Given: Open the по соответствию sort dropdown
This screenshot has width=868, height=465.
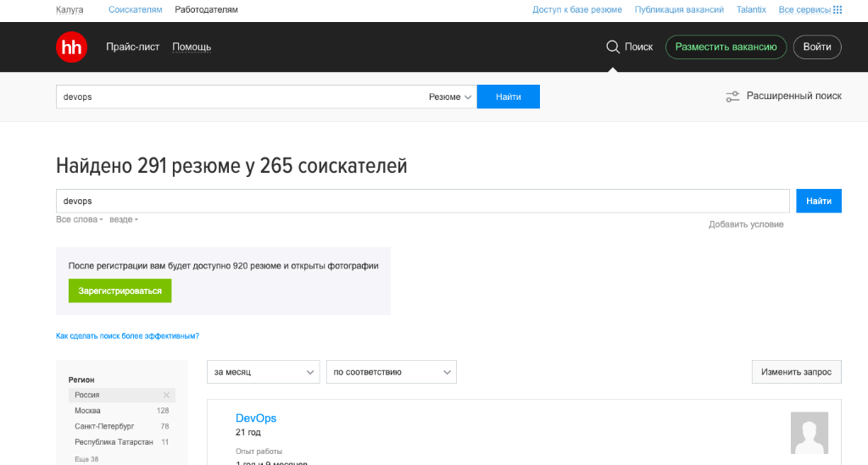Looking at the screenshot, I should tap(391, 372).
